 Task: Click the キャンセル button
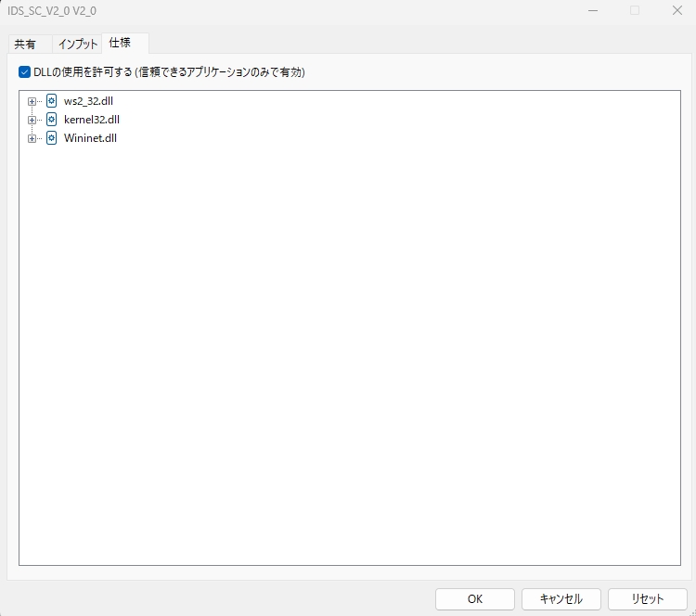tap(561, 599)
